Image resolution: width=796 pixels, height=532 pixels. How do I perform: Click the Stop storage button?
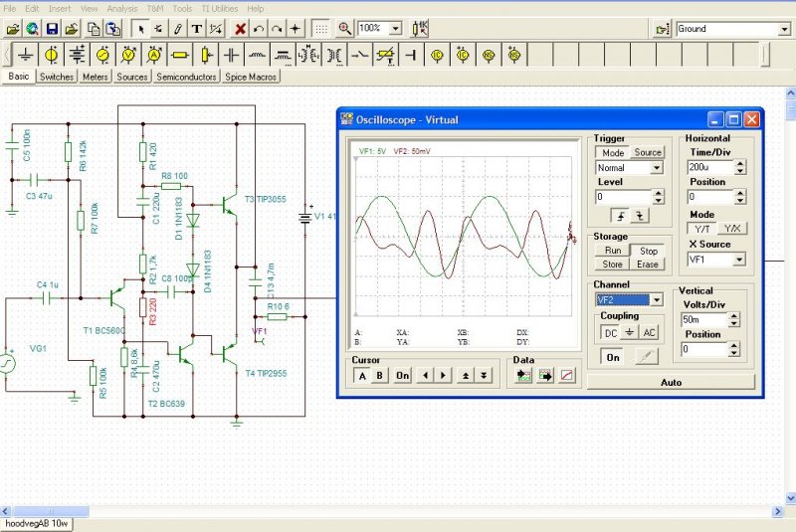click(x=649, y=251)
